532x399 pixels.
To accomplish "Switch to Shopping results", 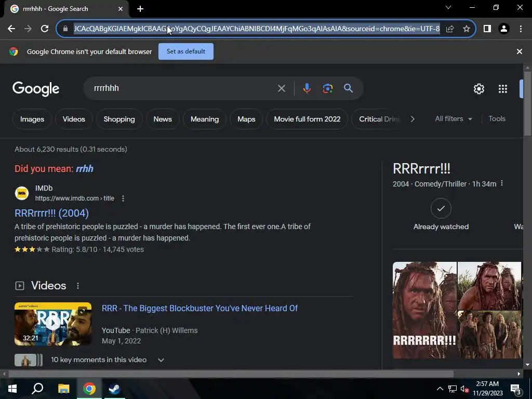I will [x=119, y=119].
